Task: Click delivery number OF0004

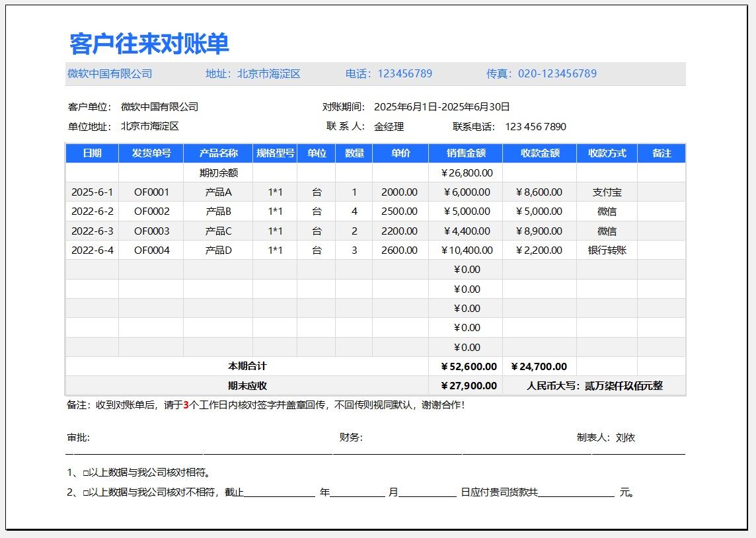Action: pyautogui.click(x=151, y=250)
